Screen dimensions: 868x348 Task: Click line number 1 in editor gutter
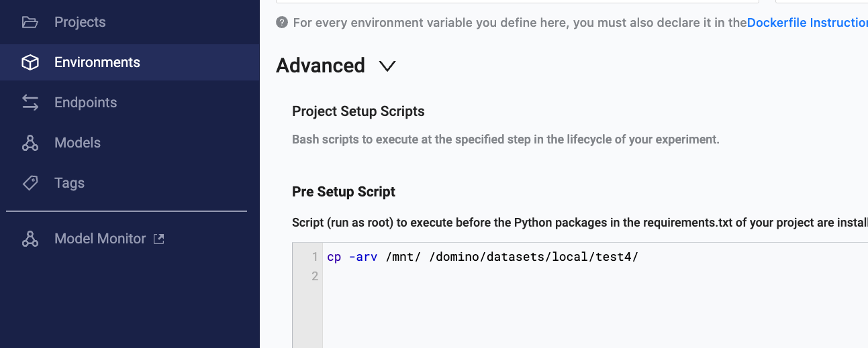pos(315,257)
